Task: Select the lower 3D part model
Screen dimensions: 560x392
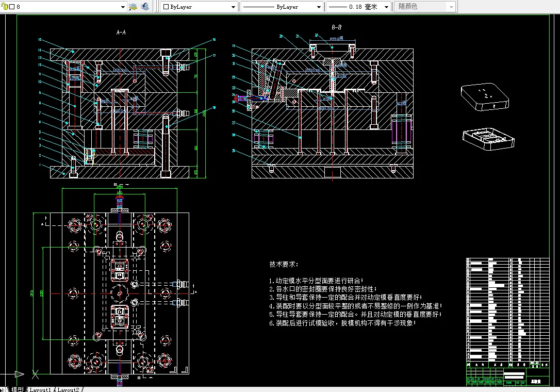Action: click(488, 139)
